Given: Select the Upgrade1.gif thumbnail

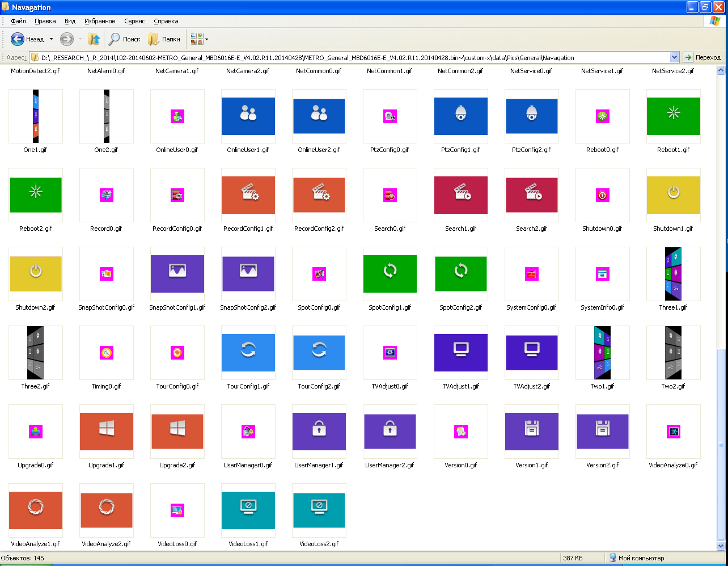Looking at the screenshot, I should pos(106,432).
